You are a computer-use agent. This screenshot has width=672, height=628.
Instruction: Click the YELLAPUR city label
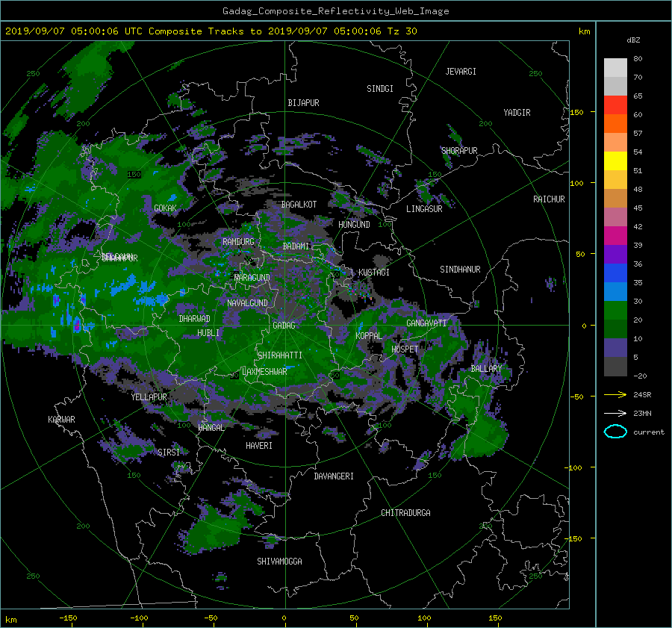pyautogui.click(x=149, y=397)
